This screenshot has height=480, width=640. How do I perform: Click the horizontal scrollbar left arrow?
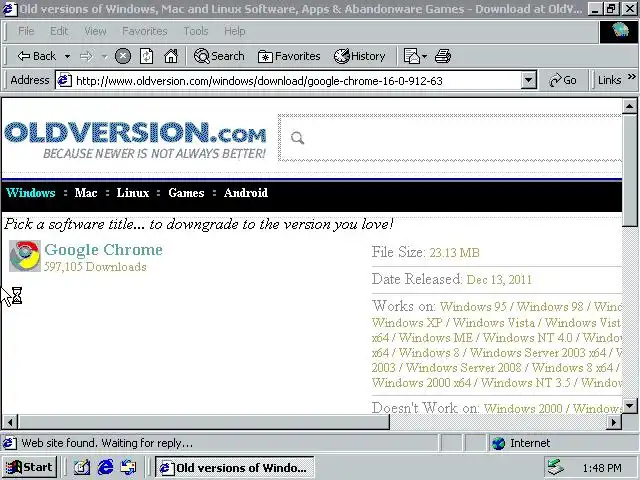coord(10,422)
